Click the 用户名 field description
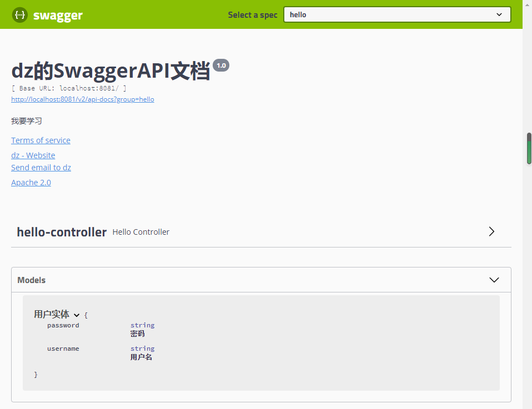This screenshot has height=409, width=532. tap(141, 357)
